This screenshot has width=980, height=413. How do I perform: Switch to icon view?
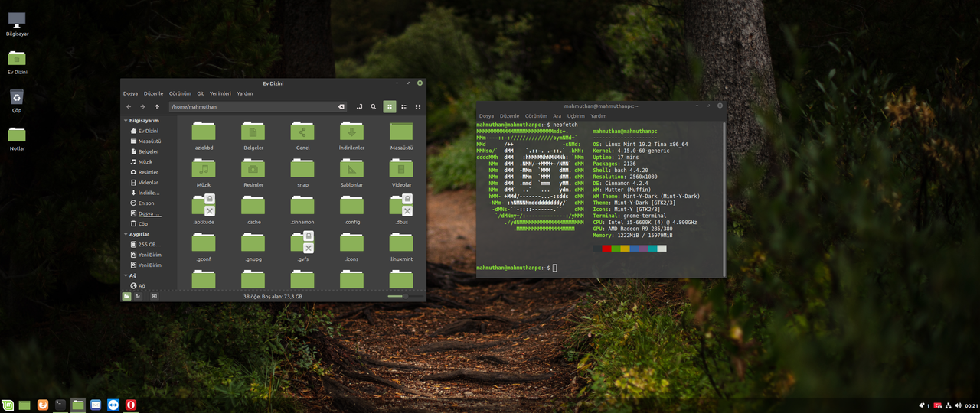(389, 107)
